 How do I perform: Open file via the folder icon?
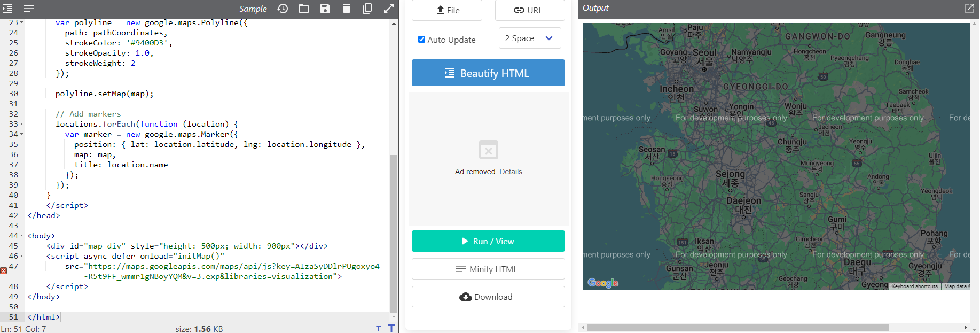click(x=304, y=9)
